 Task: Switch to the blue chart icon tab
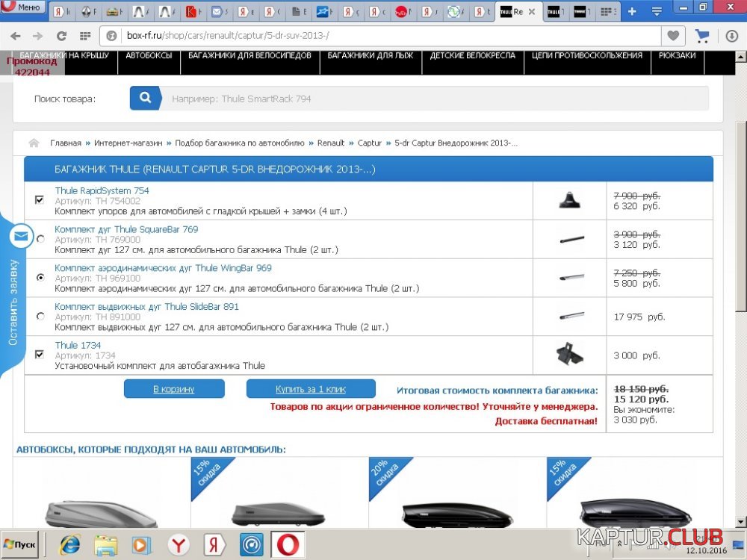point(324,12)
